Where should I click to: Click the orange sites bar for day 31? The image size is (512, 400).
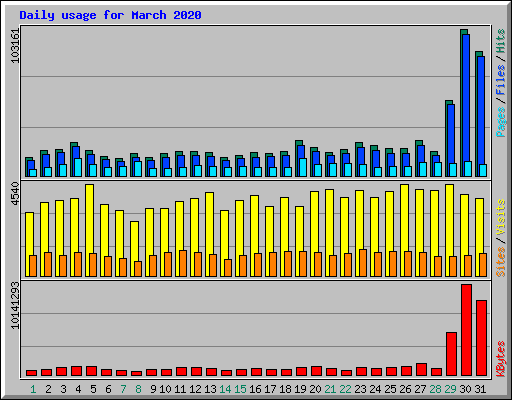click(483, 265)
